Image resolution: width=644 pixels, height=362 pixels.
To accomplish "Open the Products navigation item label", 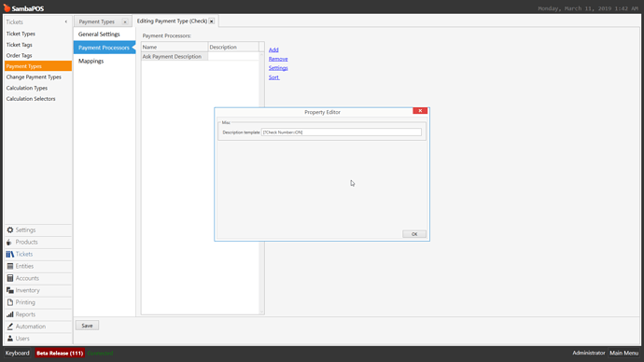I will tap(26, 243).
